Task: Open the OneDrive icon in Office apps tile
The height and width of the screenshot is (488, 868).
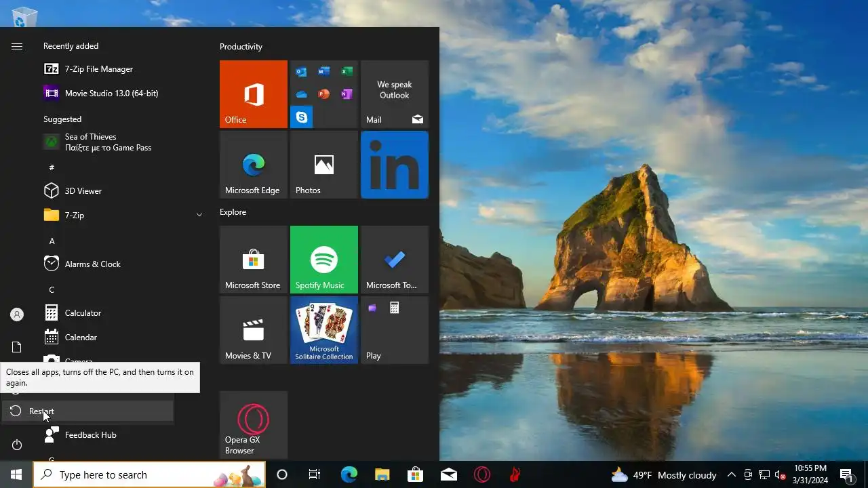Action: (x=301, y=94)
